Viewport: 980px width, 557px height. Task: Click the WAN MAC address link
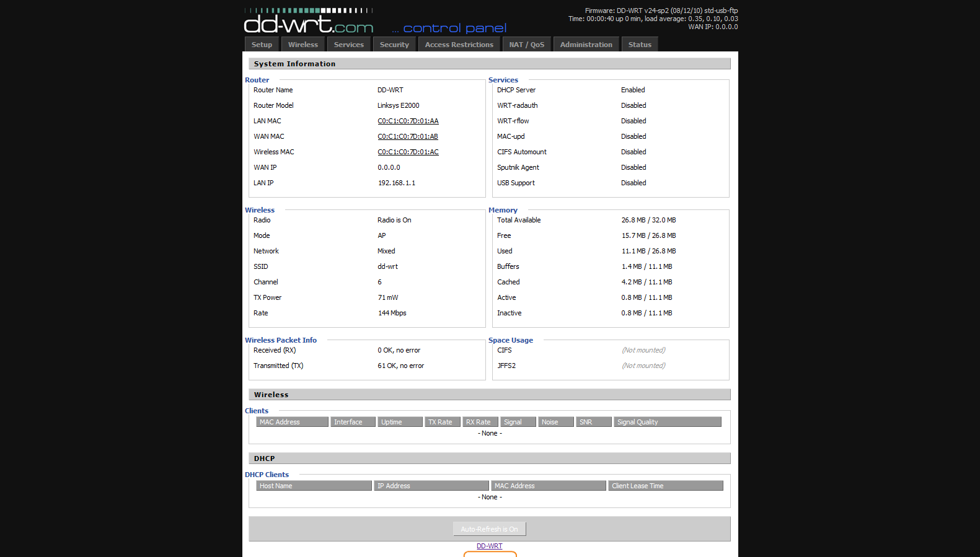[x=408, y=137]
